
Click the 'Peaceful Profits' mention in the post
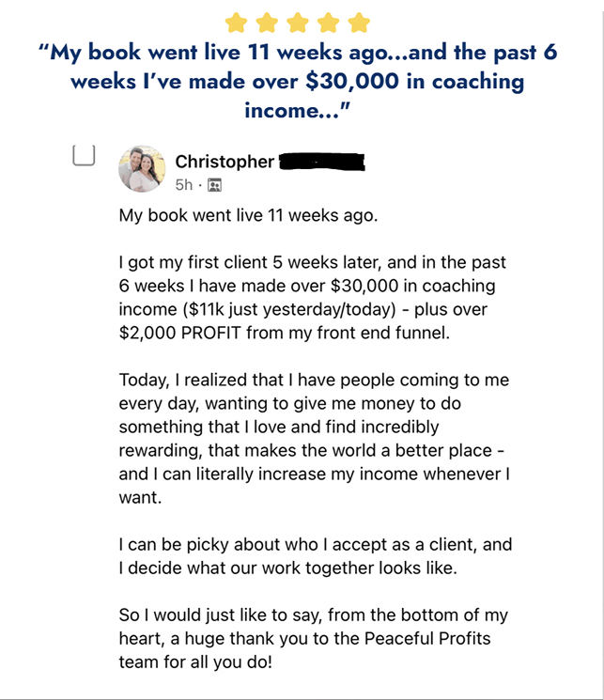click(x=427, y=639)
